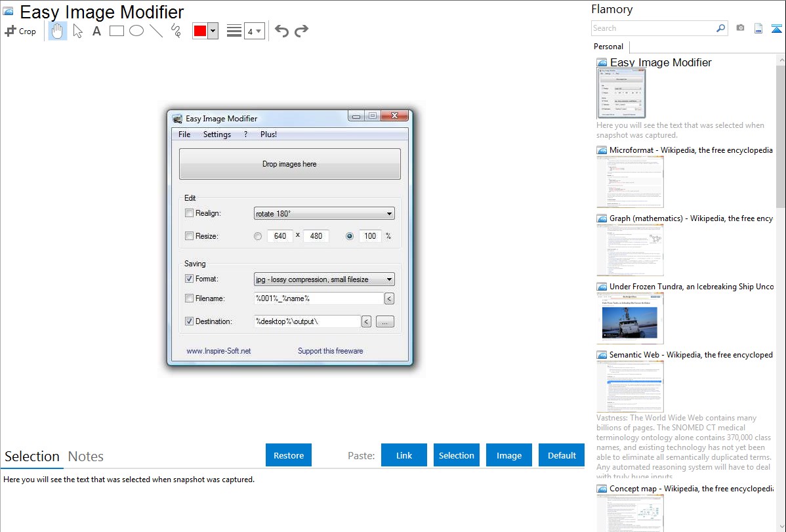Click the search magnifier icon
The width and height of the screenshot is (786, 532).
coord(720,28)
